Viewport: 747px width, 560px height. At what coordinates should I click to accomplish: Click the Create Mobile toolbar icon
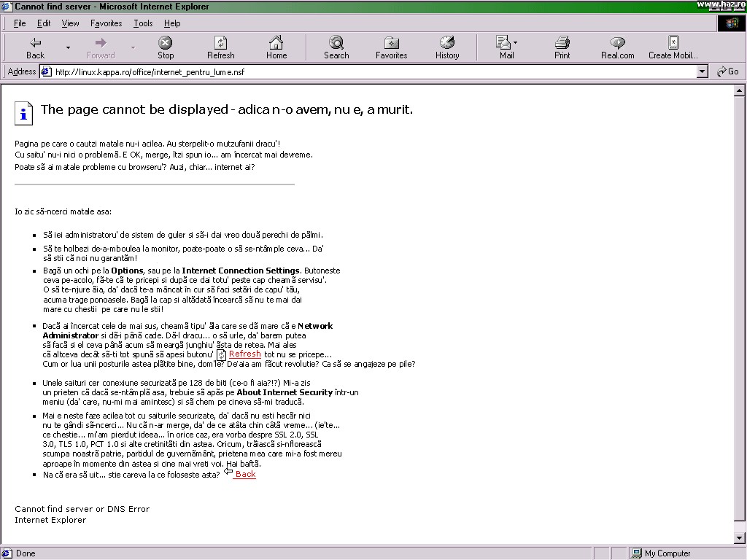point(673,48)
